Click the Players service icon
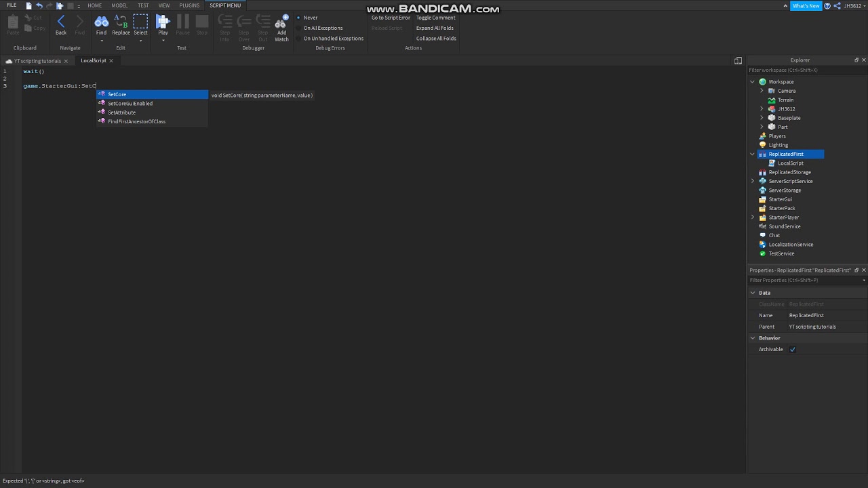The height and width of the screenshot is (488, 868). pyautogui.click(x=762, y=136)
